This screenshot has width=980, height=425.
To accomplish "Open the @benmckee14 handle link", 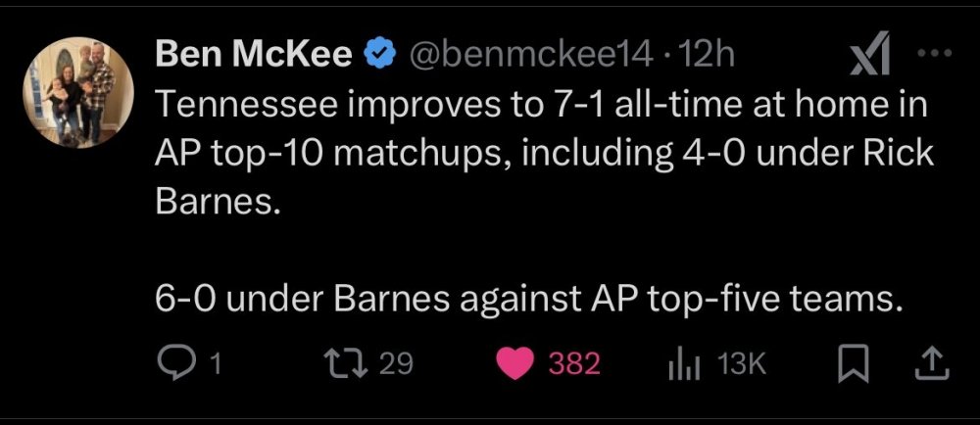I will pyautogui.click(x=529, y=56).
